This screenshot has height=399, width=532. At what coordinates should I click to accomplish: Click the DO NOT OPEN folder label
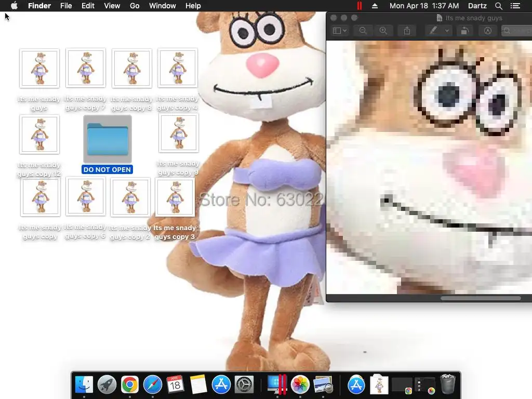pos(107,170)
